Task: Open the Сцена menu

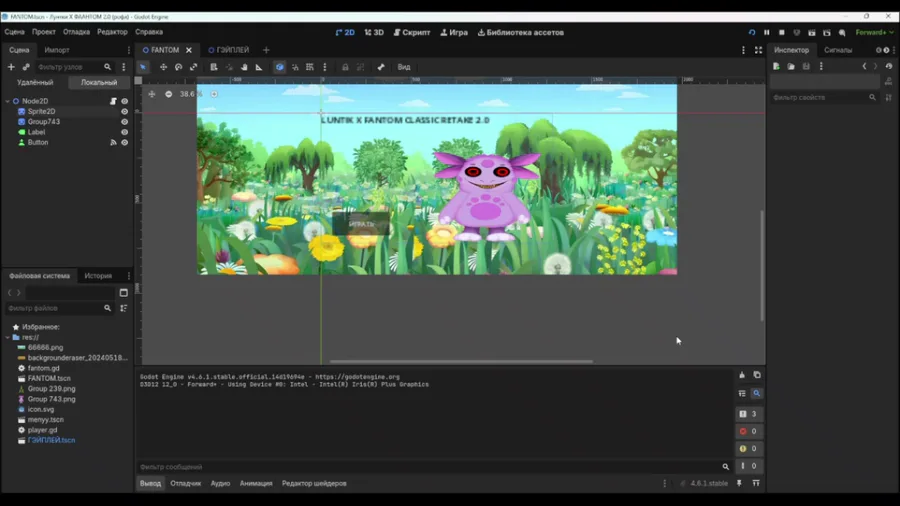Action: [x=14, y=33]
